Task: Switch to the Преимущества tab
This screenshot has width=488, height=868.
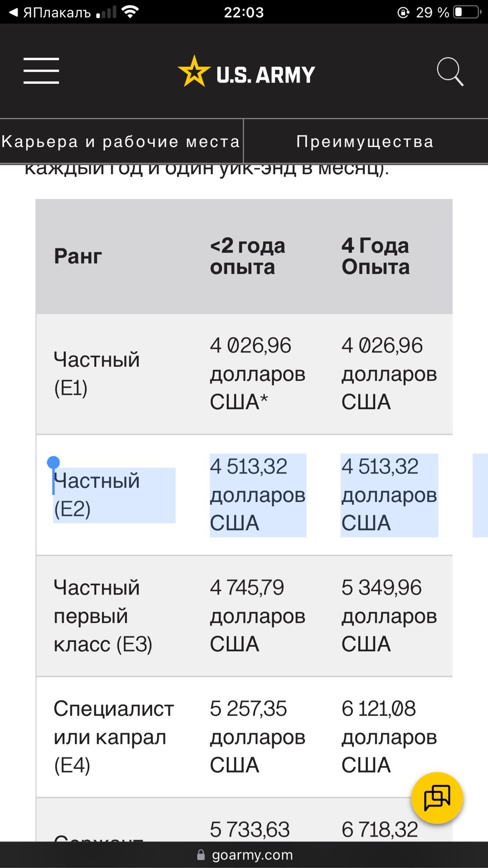Action: 366,142
